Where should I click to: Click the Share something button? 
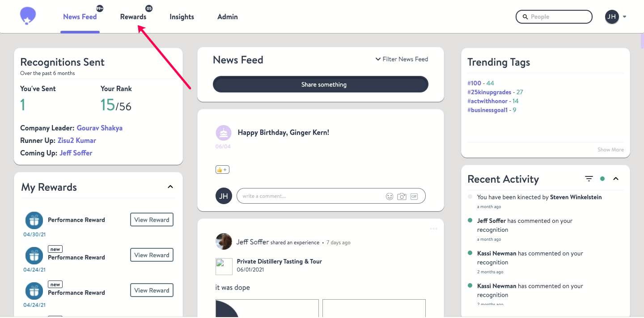321,84
